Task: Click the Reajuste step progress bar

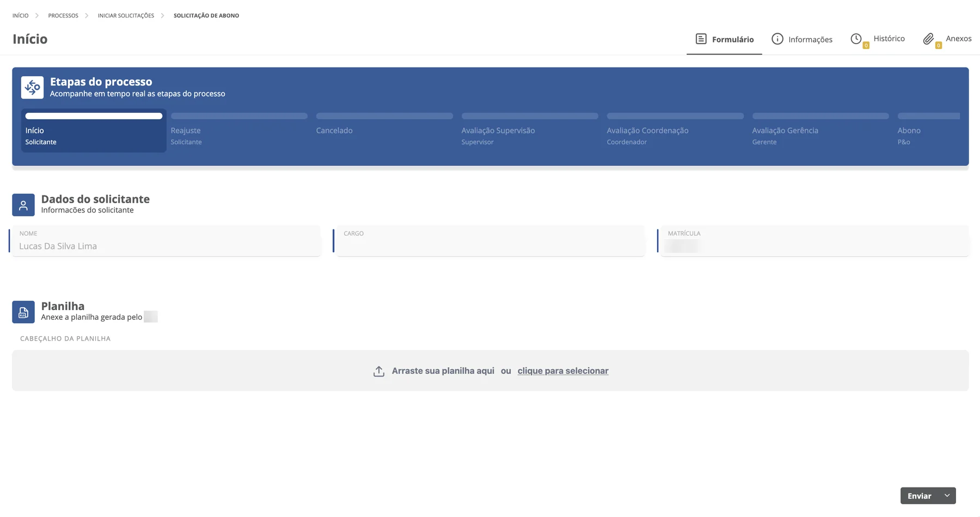Action: click(239, 116)
